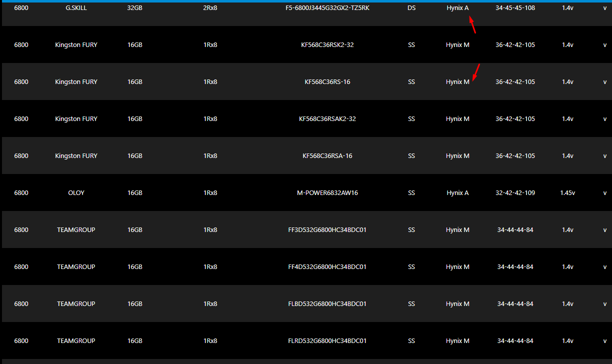The image size is (612, 364).
Task: Select part number F5-6800J3445G32GX2-TZ5RK
Action: point(327,8)
